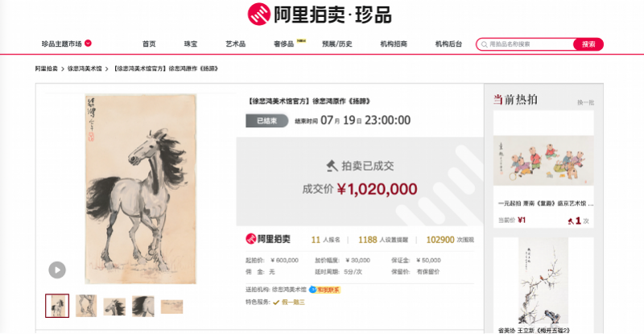Open 阿里拍卖 breadcrumb link

tap(47, 68)
